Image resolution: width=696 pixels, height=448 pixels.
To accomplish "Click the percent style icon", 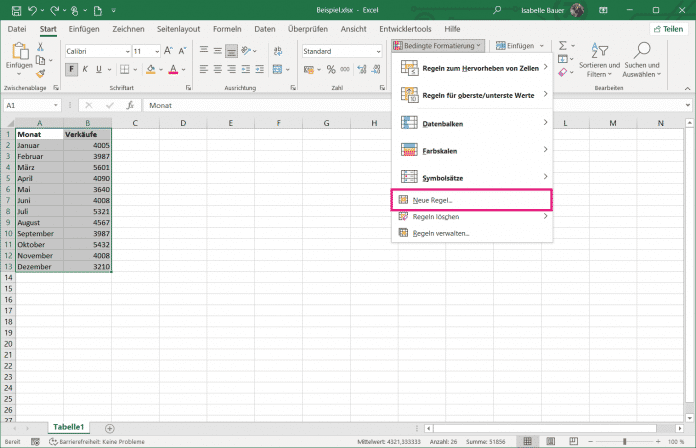I will click(331, 69).
